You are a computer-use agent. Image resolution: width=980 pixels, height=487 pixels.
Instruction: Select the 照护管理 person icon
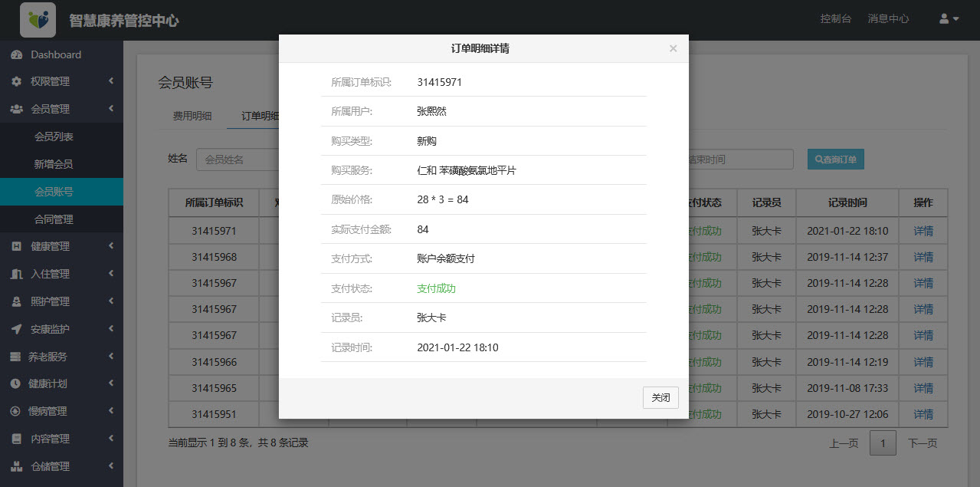point(17,301)
